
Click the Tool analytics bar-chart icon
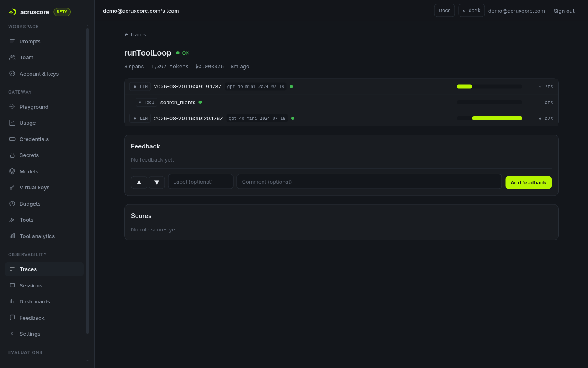click(12, 236)
